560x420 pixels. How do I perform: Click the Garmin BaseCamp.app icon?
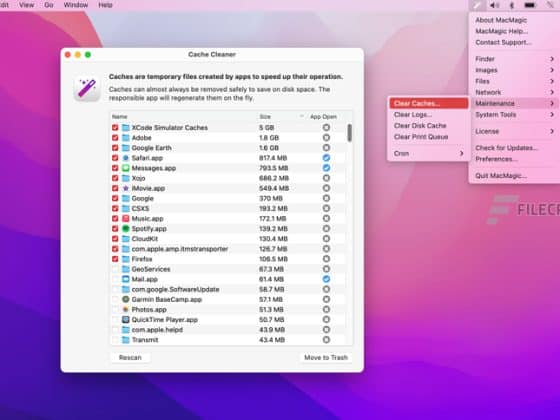tap(125, 299)
